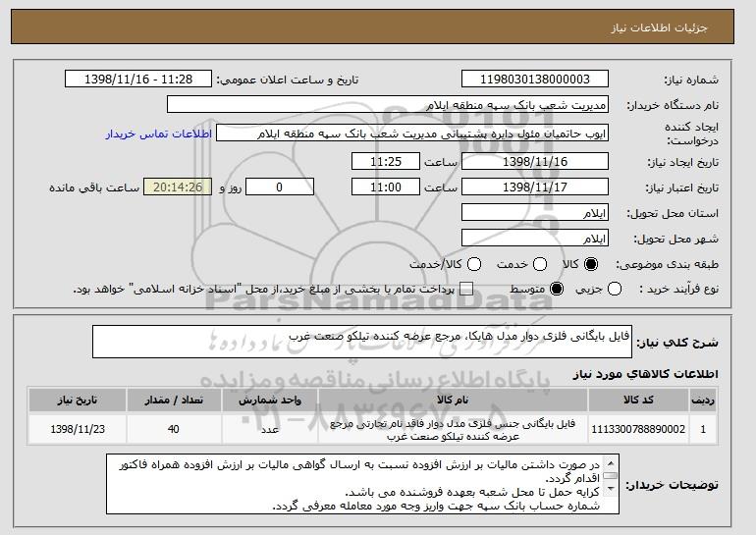The image size is (756, 535).
Task: Click the remaining days field showing 0
Action: tap(280, 187)
